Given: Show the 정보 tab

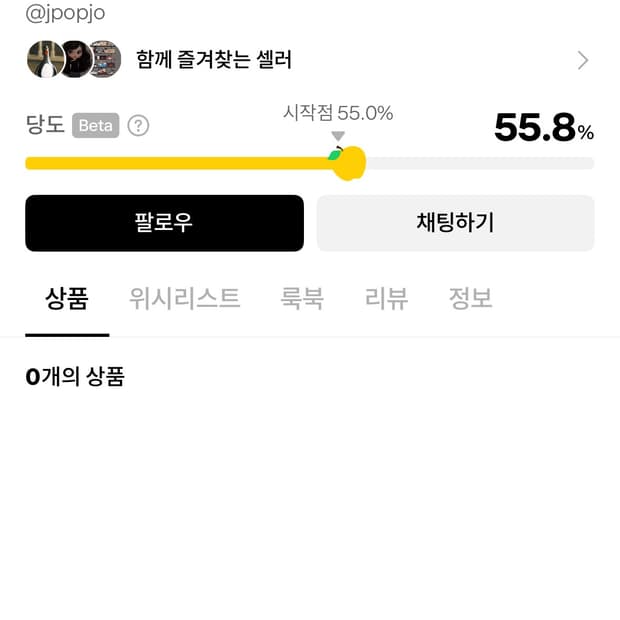Looking at the screenshot, I should [x=470, y=298].
